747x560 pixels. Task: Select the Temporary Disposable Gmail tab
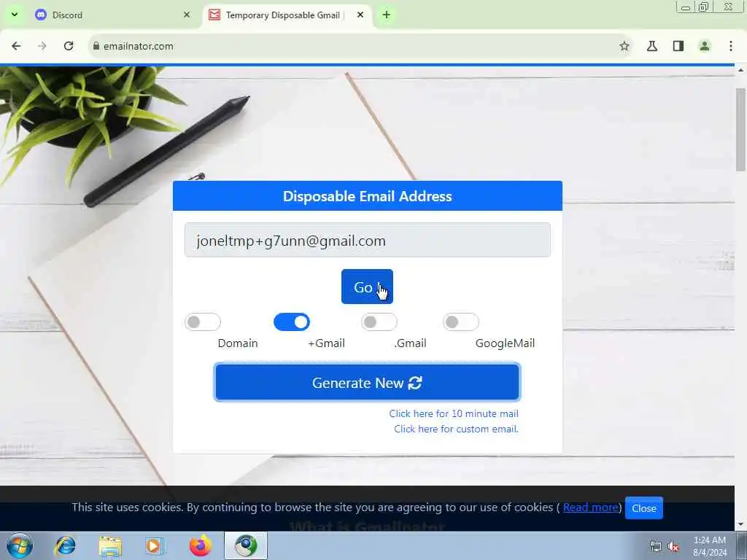click(x=287, y=15)
